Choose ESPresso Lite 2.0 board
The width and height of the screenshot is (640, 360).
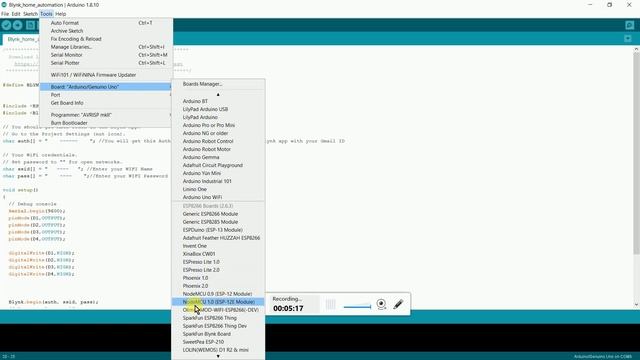218,270
